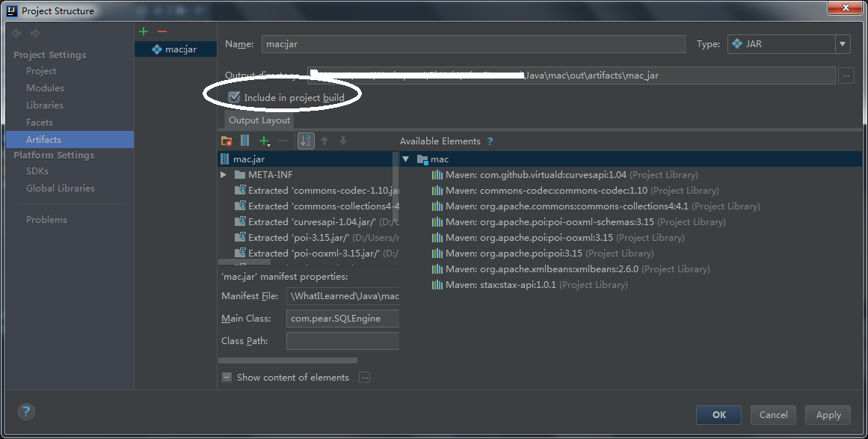Open the Project settings page
The image size is (868, 439).
(41, 71)
